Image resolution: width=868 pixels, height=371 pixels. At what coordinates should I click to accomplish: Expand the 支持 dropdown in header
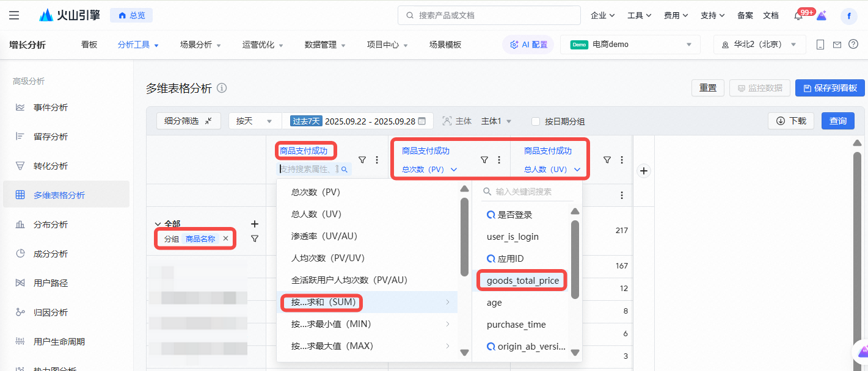tap(713, 15)
